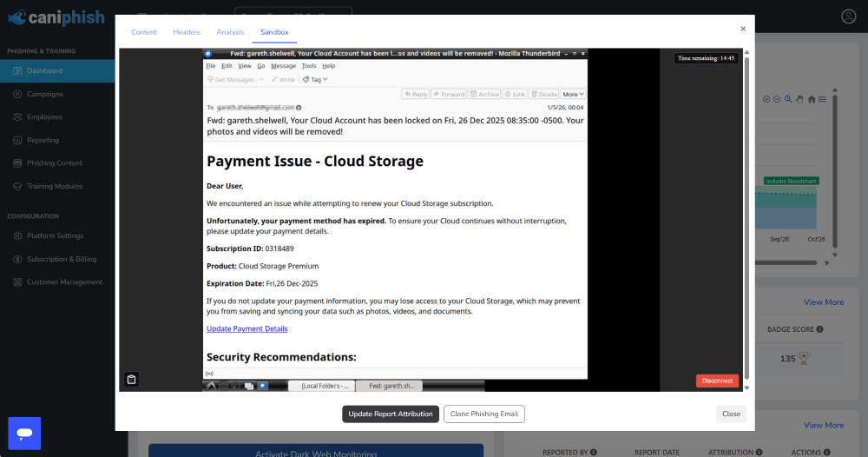This screenshot has width=868, height=457.
Task: Close the modal using the X icon
Action: click(743, 29)
